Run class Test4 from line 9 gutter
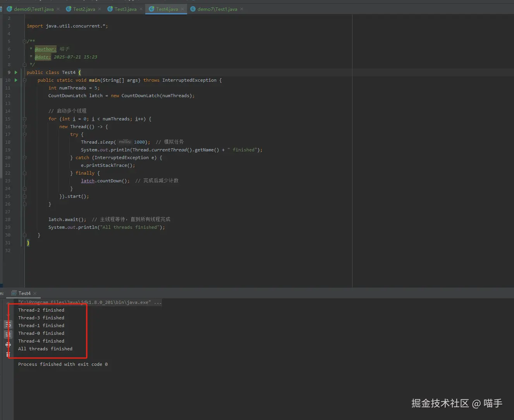 tap(16, 72)
